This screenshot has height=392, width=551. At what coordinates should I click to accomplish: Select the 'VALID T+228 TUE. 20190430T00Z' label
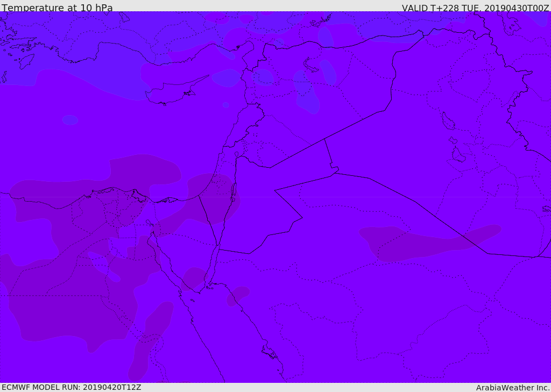click(x=476, y=8)
